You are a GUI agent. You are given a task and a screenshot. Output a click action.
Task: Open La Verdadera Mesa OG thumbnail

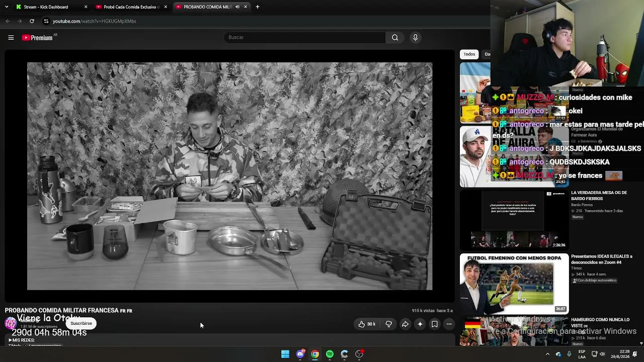pyautogui.click(x=514, y=220)
